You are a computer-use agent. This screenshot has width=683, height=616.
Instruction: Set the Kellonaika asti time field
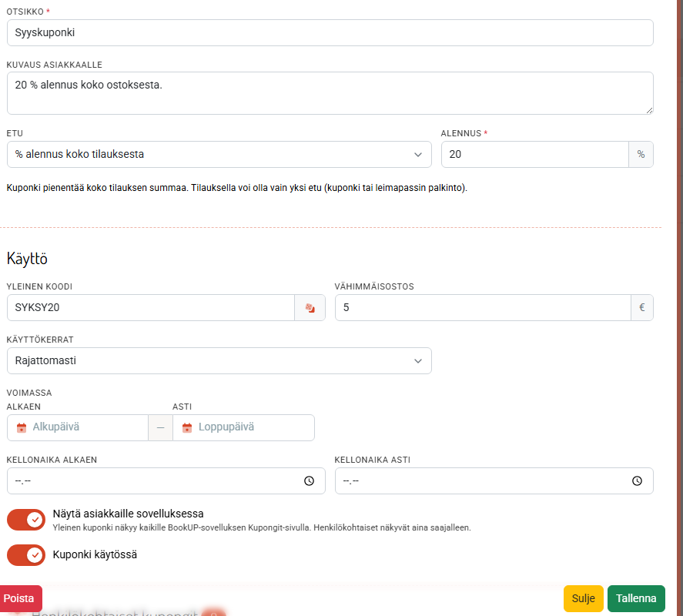[x=494, y=481]
